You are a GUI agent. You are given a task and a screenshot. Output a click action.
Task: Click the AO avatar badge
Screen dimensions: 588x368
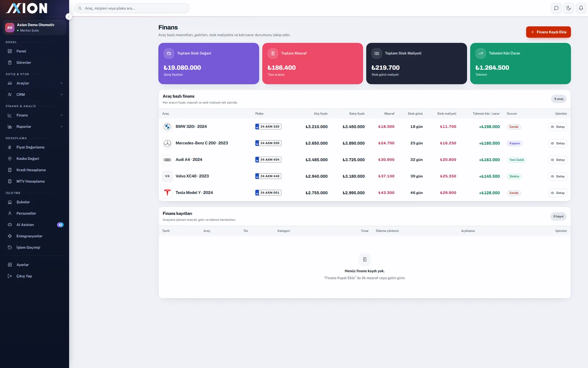tap(10, 28)
